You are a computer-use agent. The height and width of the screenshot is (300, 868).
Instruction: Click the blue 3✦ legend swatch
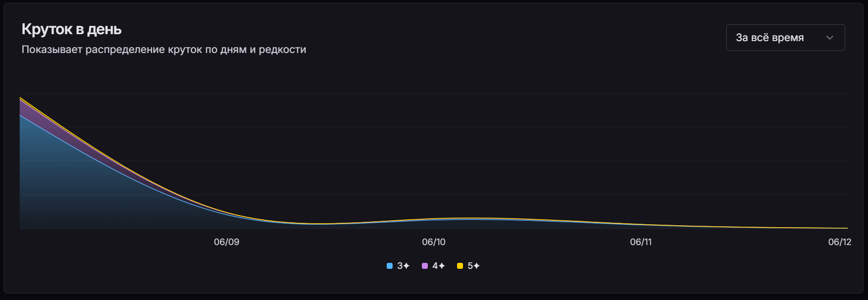390,266
